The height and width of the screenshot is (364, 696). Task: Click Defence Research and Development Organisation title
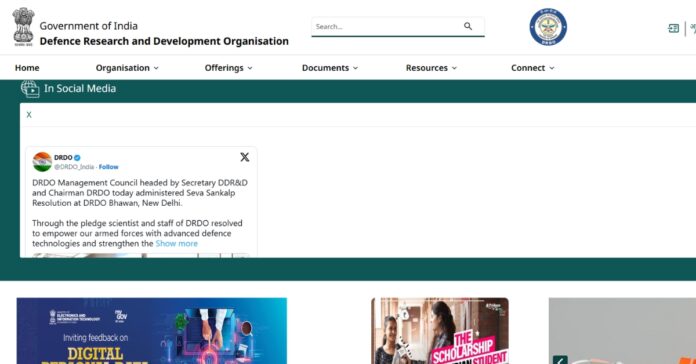tap(164, 41)
